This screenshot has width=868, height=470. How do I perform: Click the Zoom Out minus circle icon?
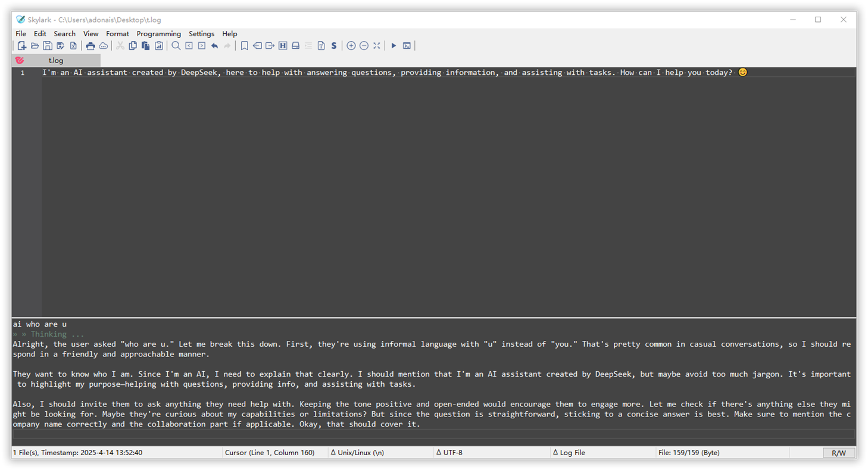click(x=364, y=46)
